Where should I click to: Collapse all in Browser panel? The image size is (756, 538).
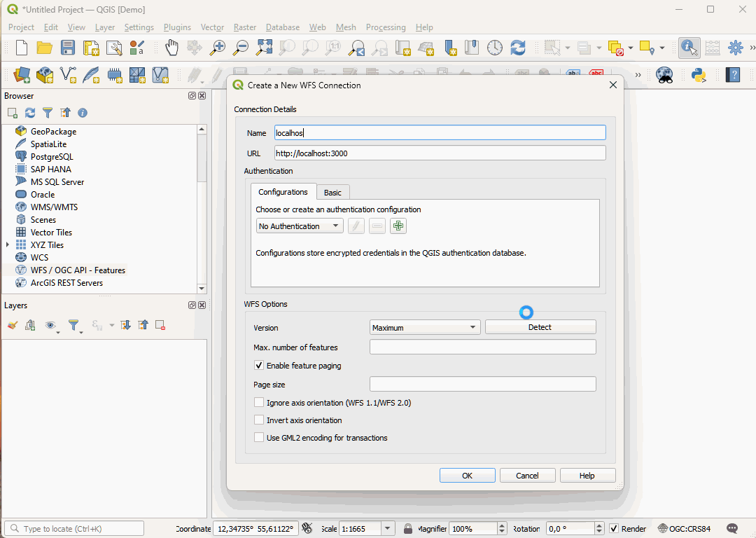click(65, 113)
